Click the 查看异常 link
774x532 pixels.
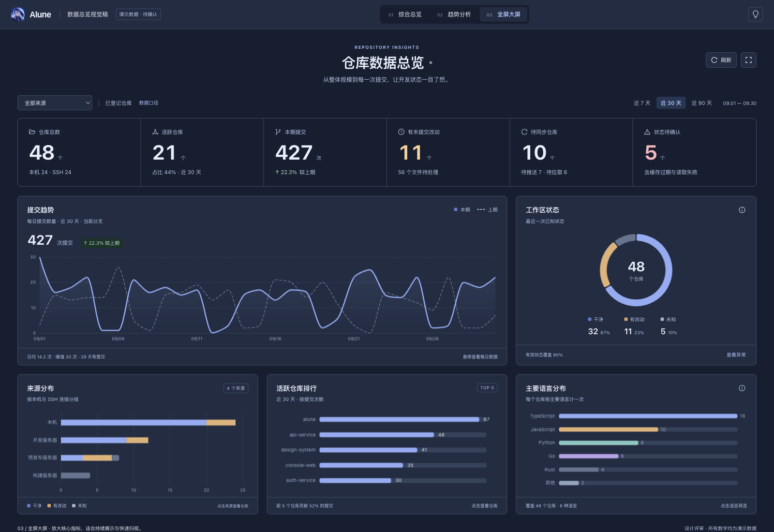click(x=736, y=355)
